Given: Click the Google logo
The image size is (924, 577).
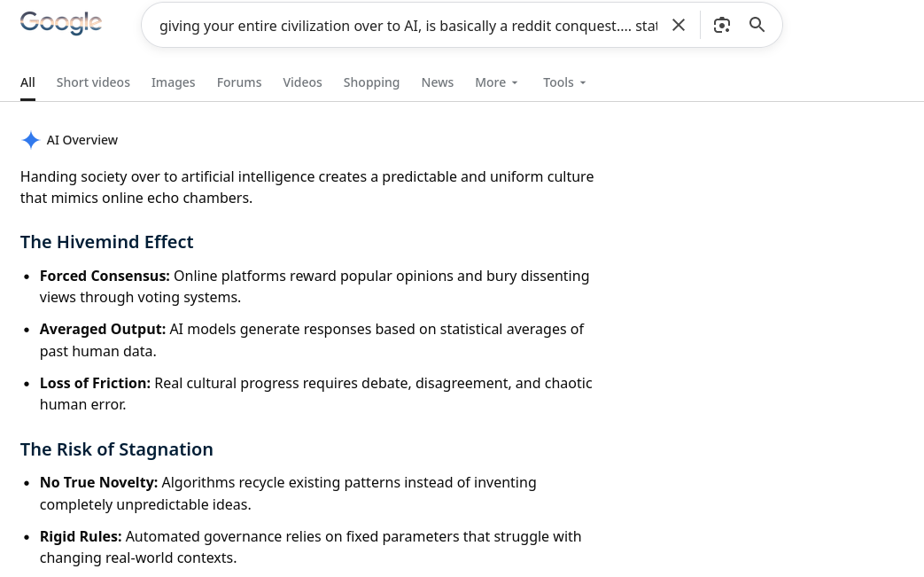Looking at the screenshot, I should [61, 24].
